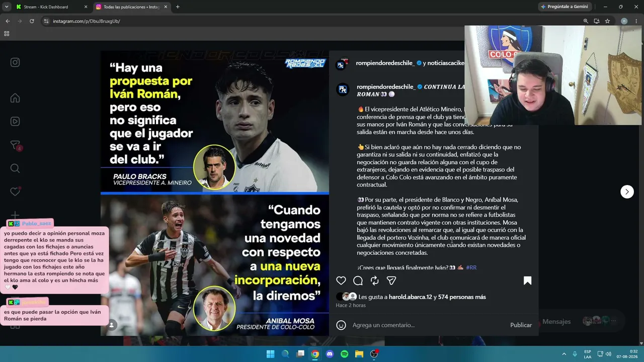Viewport: 644px width, 362px height.
Task: Close the Instagram browser tab
Action: coord(166,7)
